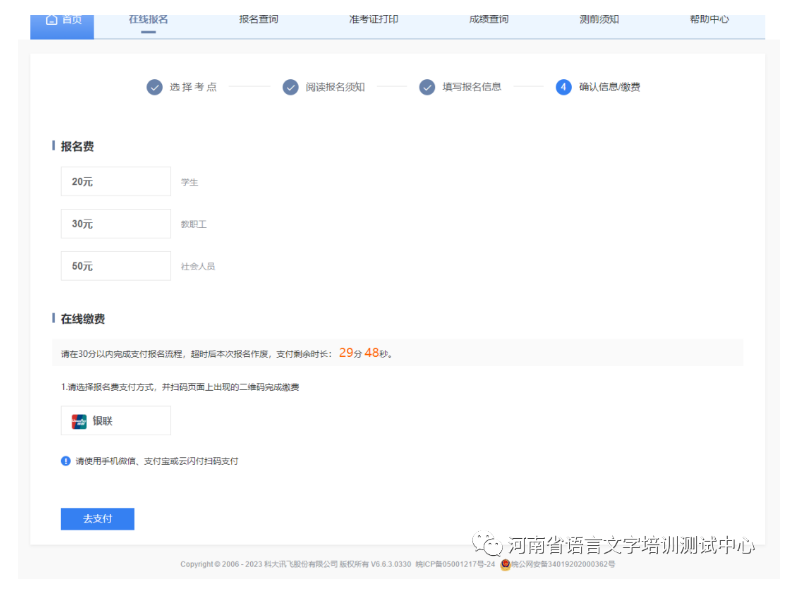Viewport: 805px width, 613px height.
Task: Open the 测前须知 tab
Action: pyautogui.click(x=599, y=20)
